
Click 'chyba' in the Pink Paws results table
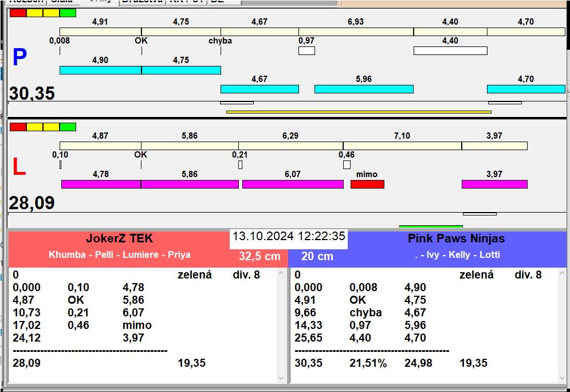tap(365, 313)
